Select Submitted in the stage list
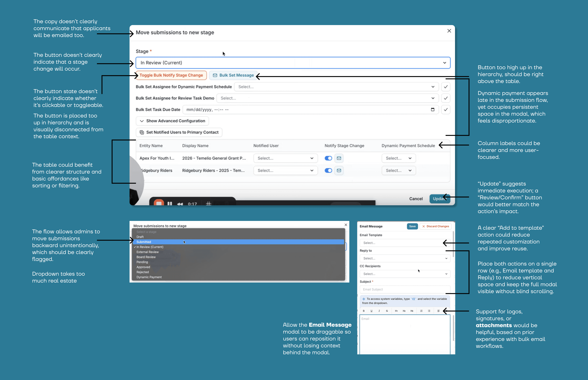588x380 pixels. (144, 242)
